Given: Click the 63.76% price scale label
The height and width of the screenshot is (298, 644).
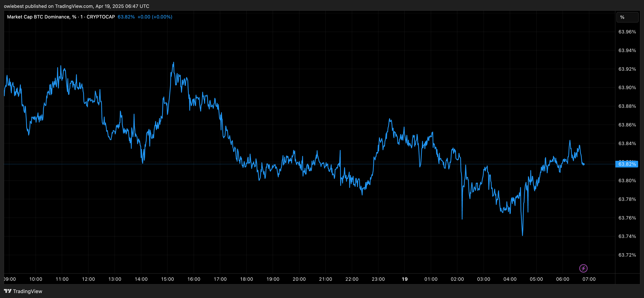Looking at the screenshot, I should click(x=627, y=218).
